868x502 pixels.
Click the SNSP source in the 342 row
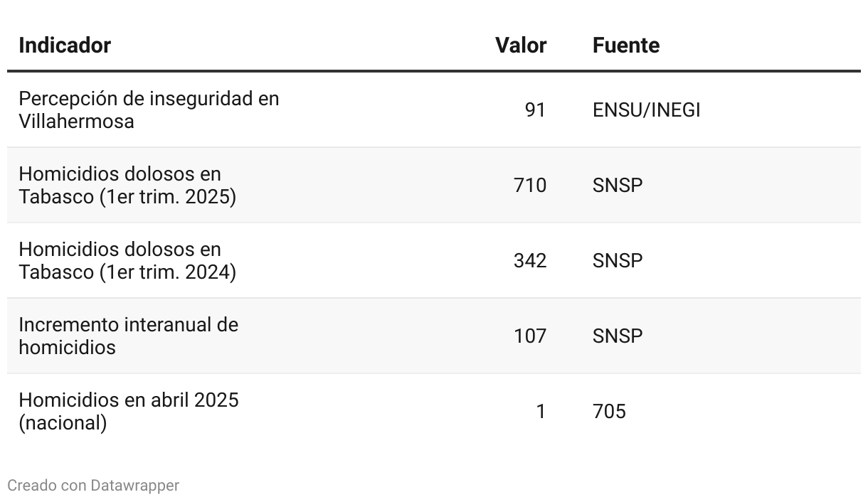click(x=618, y=261)
